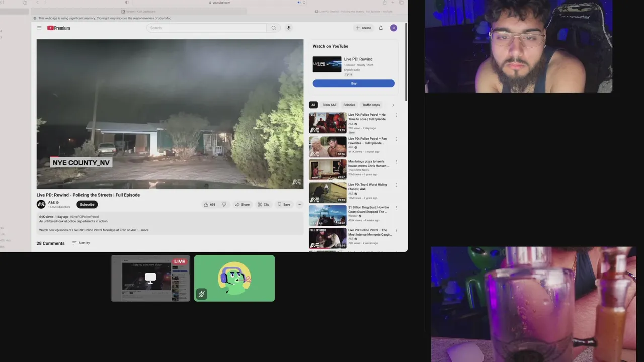Select the green avatar participant tile
Screen dimensions: 644x362
coord(234,278)
